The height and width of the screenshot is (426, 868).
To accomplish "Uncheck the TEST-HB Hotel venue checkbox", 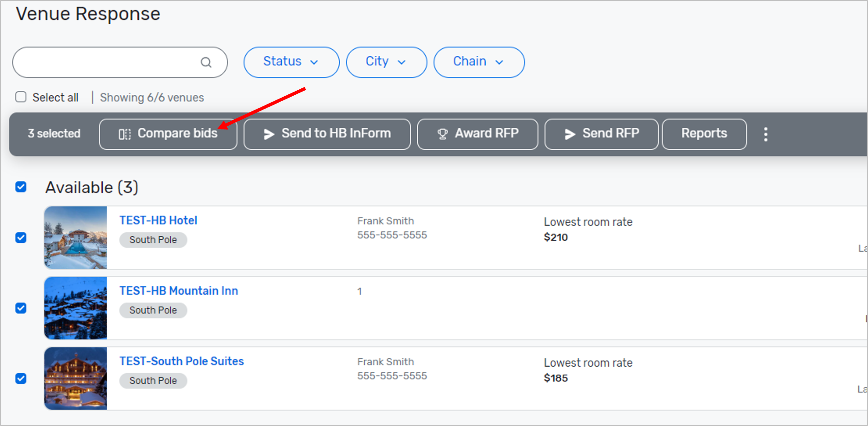I will pyautogui.click(x=20, y=238).
